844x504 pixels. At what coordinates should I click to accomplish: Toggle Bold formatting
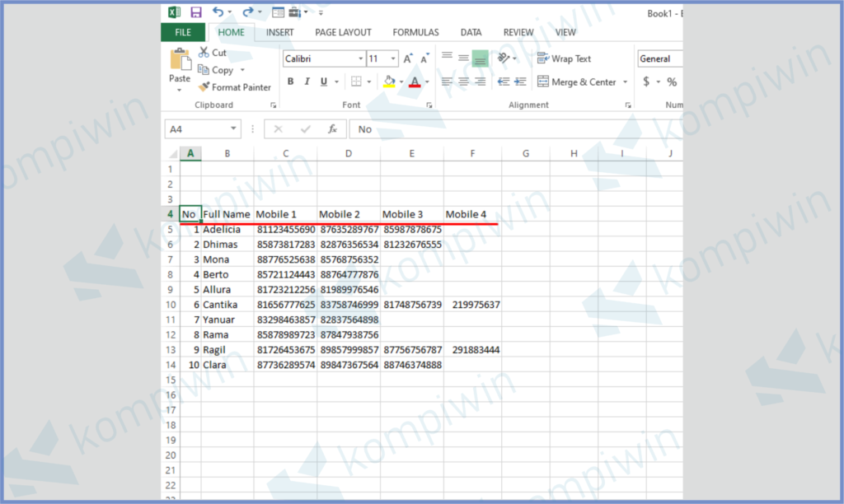pyautogui.click(x=290, y=82)
